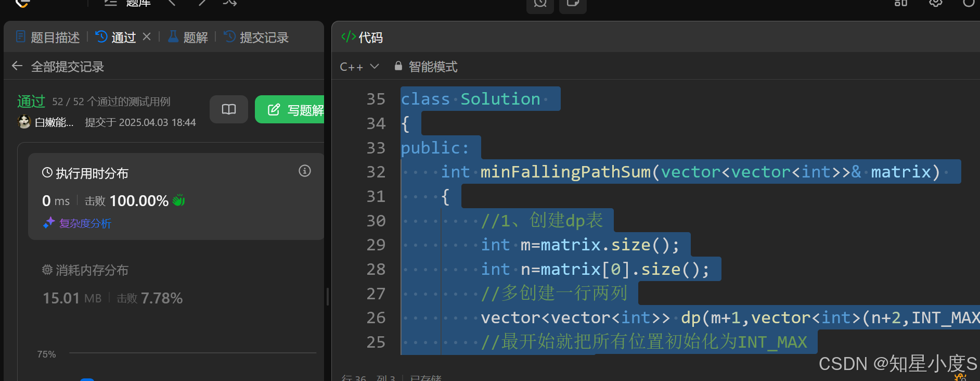
Task: Click the '击败 7.78%' value
Action: click(150, 298)
